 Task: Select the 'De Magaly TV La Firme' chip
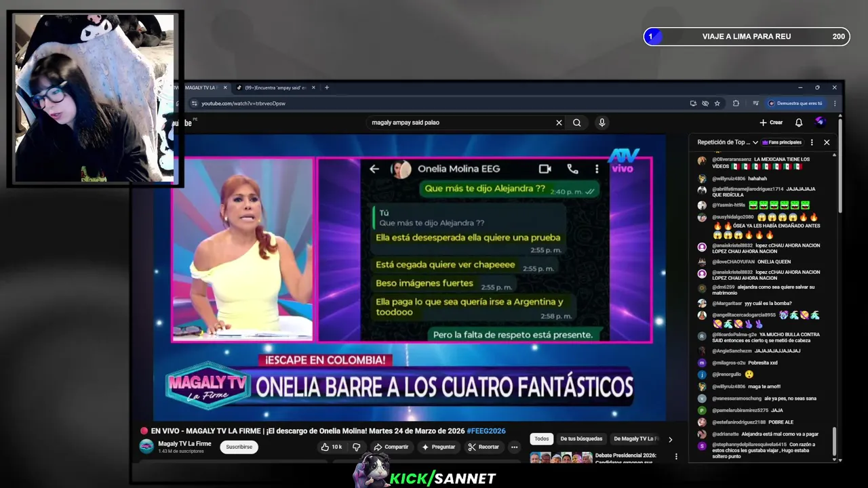(x=636, y=439)
